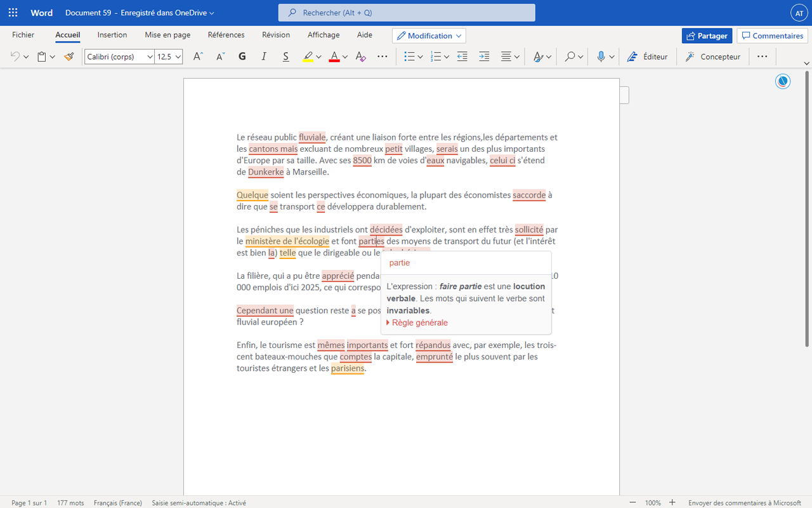812x508 pixels.
Task: Open the Concepteur pane
Action: 712,56
